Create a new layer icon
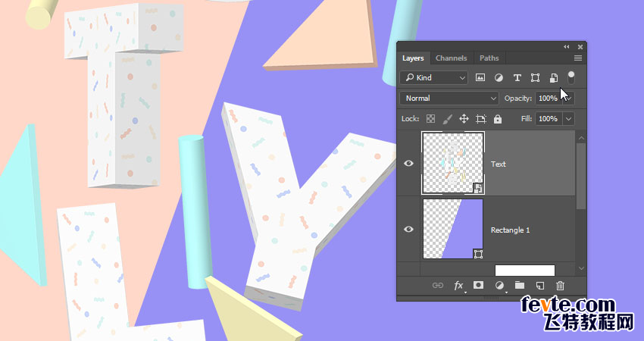This screenshot has width=644, height=341. tap(540, 285)
